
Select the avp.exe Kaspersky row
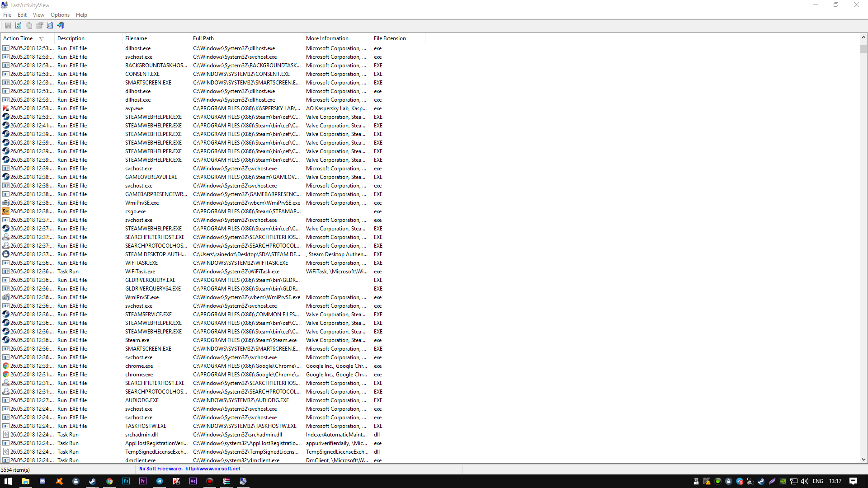point(134,108)
